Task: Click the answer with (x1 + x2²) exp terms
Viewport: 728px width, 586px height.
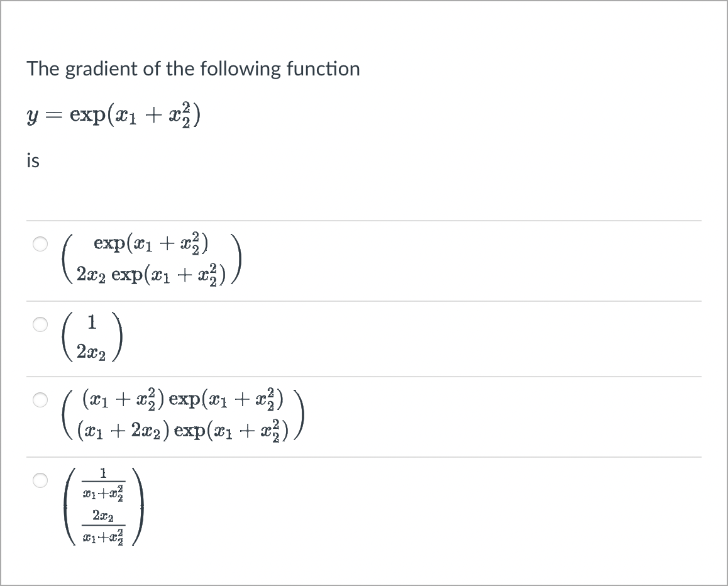Action: (182, 415)
